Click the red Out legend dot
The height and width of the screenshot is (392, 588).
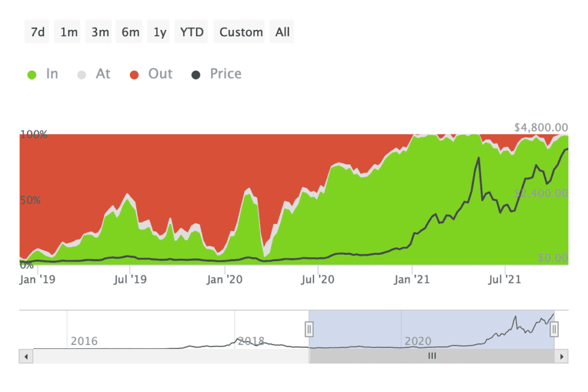pyautogui.click(x=134, y=75)
